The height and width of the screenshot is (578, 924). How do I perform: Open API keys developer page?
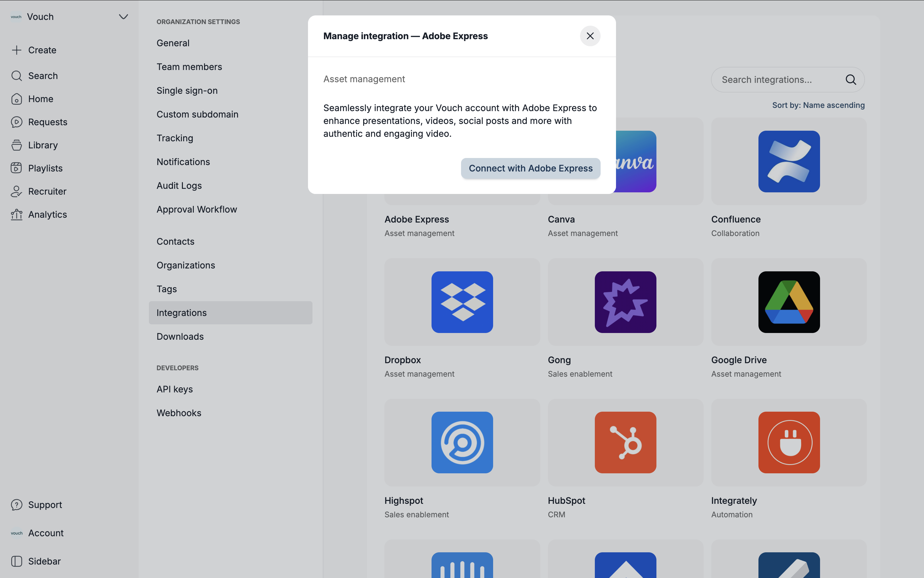pos(230,389)
